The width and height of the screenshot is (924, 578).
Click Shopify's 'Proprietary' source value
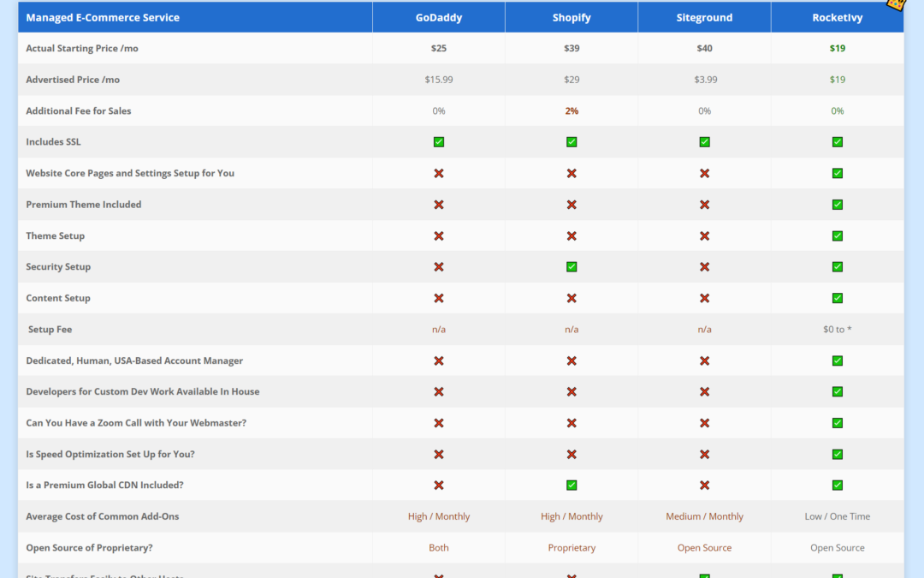[x=572, y=547]
